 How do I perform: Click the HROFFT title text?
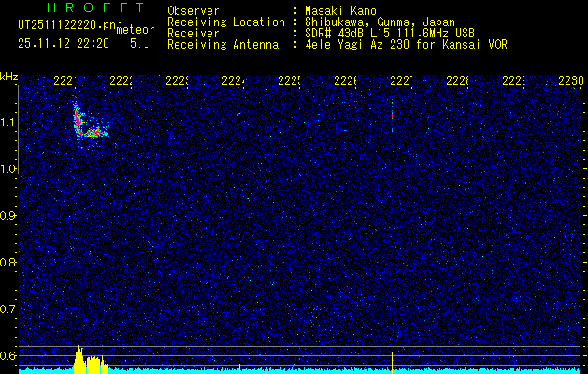(x=96, y=7)
